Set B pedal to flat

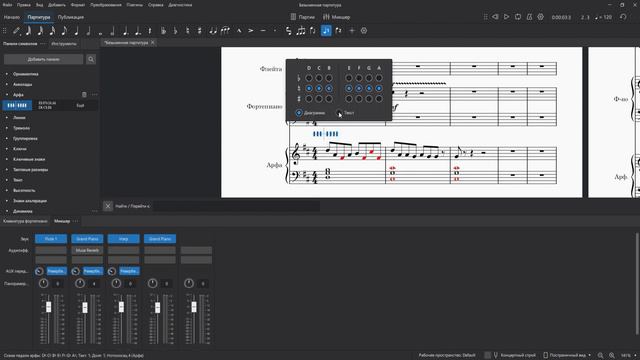tap(329, 78)
